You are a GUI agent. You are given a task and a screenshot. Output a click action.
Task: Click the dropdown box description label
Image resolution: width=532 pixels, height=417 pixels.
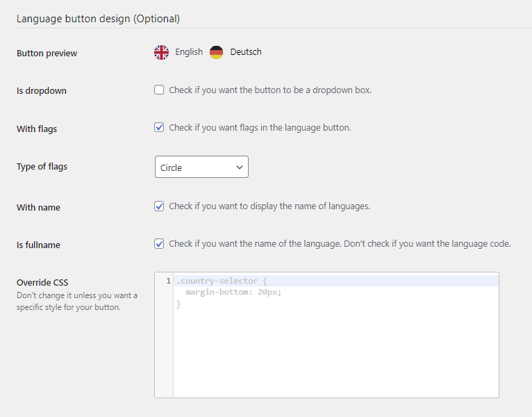click(270, 90)
